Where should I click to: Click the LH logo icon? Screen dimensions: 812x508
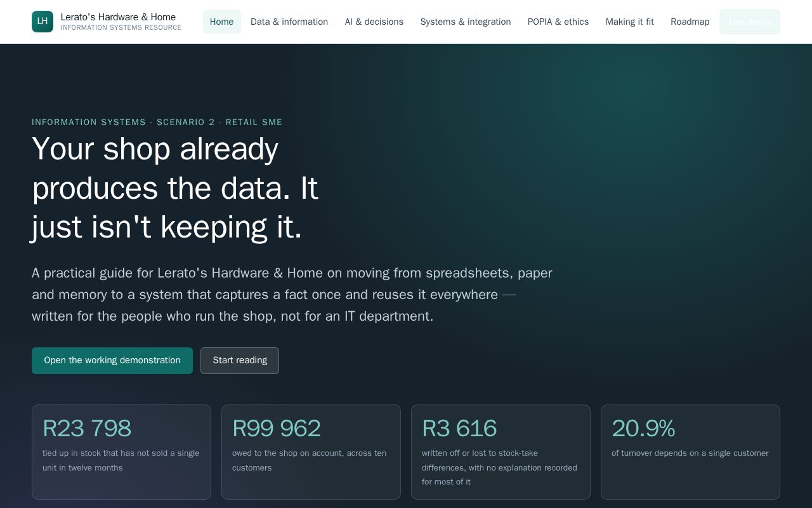point(43,22)
